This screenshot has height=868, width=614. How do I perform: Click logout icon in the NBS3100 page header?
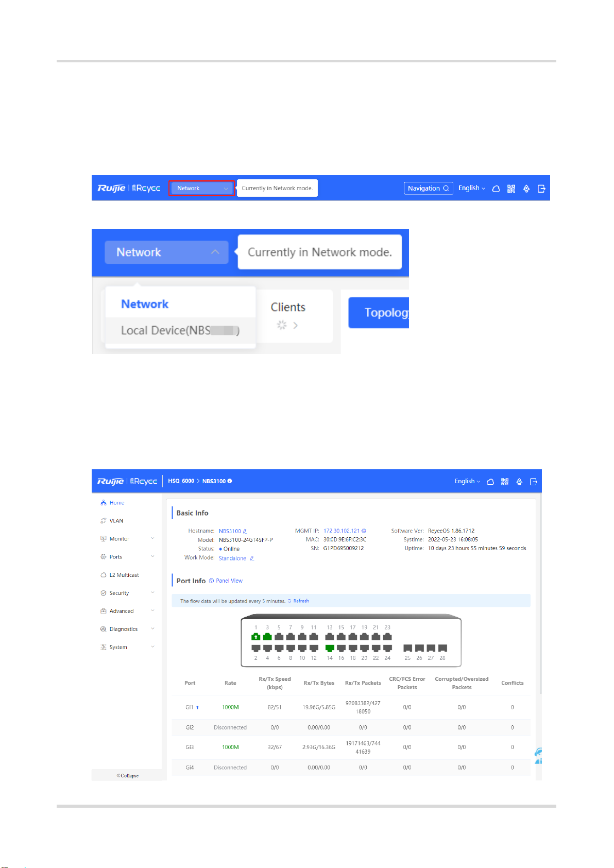534,482
